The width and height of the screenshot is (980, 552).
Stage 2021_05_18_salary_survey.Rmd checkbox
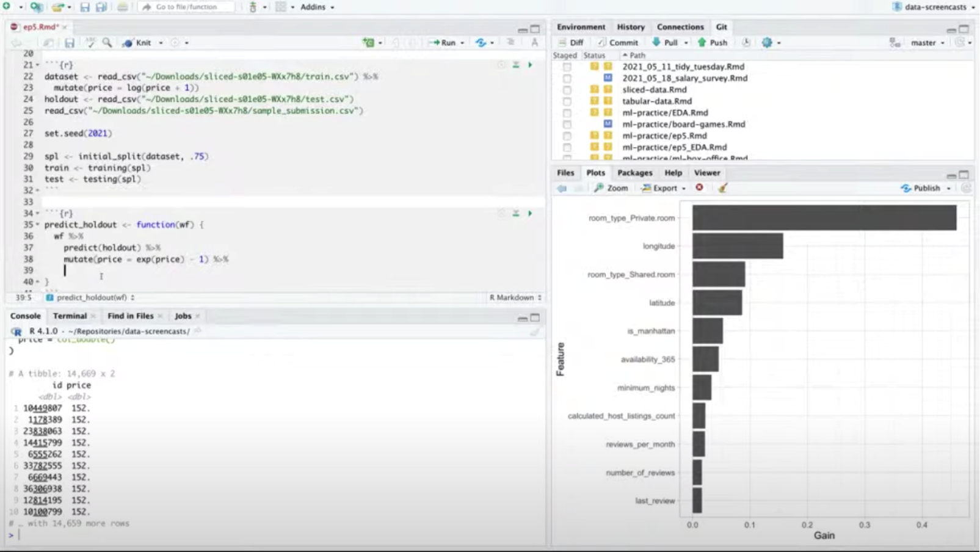567,78
